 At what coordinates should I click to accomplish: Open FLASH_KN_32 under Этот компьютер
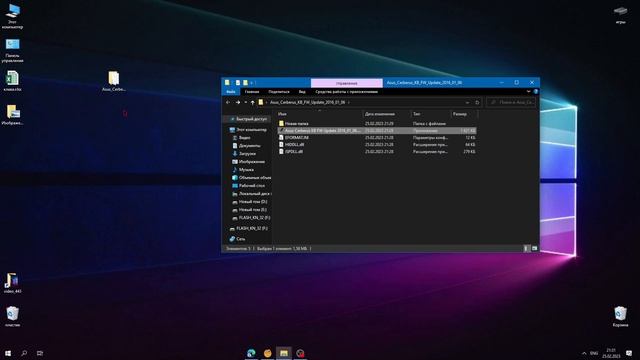point(251,218)
